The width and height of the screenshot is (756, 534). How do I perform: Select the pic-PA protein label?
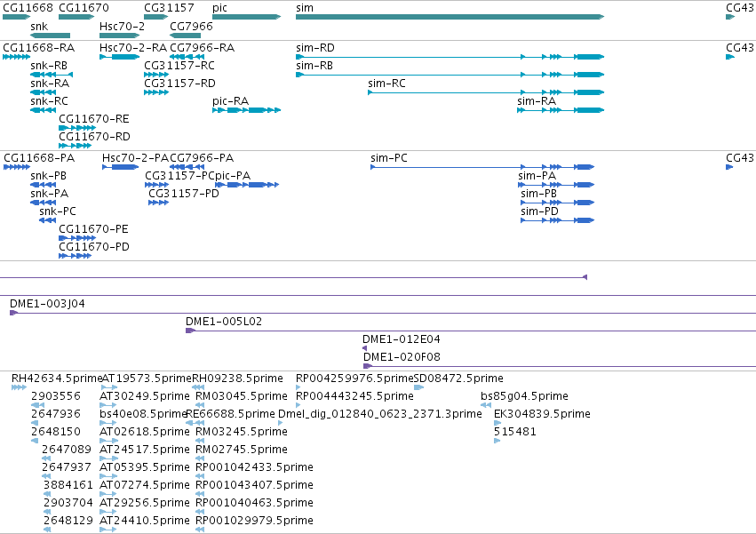click(233, 176)
